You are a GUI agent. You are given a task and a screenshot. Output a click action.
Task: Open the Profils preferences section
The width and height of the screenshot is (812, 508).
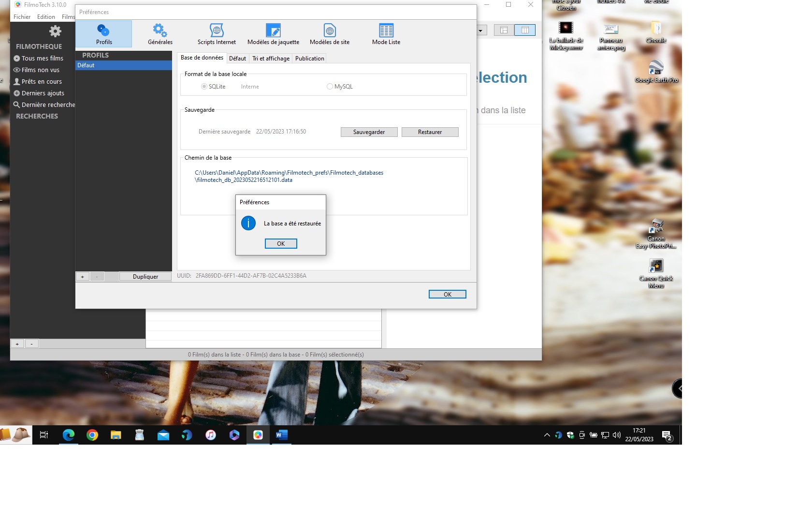point(103,34)
